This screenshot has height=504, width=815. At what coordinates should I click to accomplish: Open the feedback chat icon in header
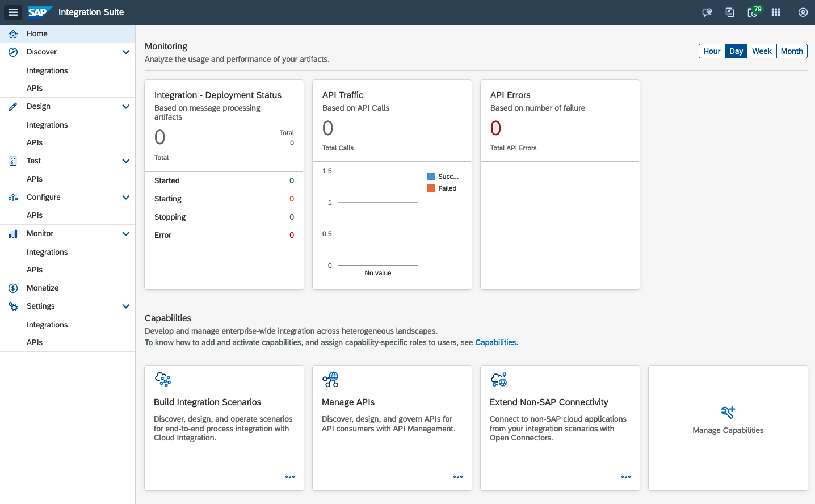point(707,12)
